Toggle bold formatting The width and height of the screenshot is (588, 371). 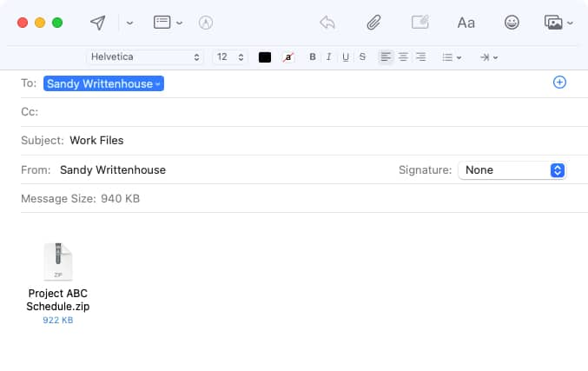pyautogui.click(x=313, y=57)
